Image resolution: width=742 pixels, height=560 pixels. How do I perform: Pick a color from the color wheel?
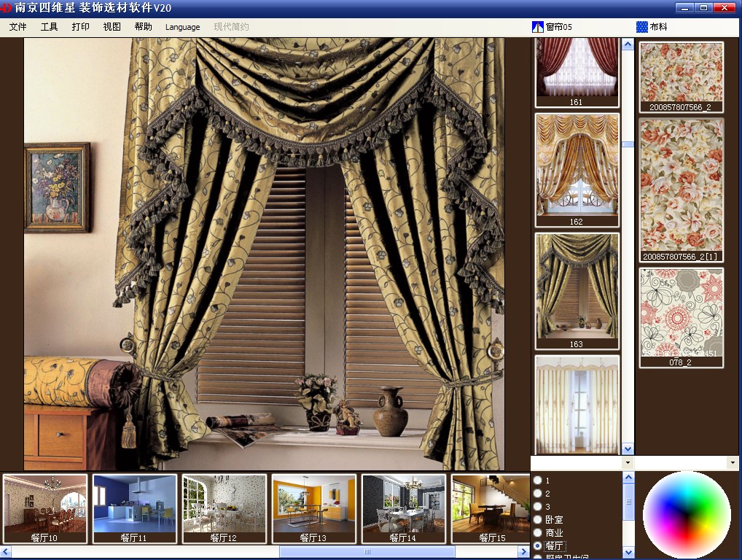pos(686,514)
